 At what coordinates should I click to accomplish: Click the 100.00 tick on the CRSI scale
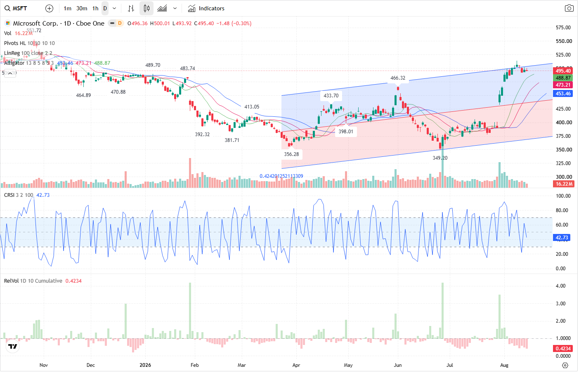click(x=564, y=196)
